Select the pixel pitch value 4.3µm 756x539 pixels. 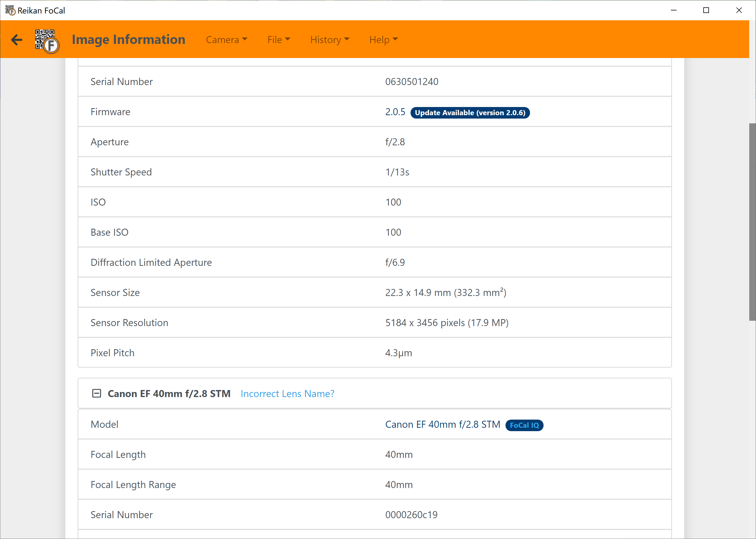click(x=398, y=353)
